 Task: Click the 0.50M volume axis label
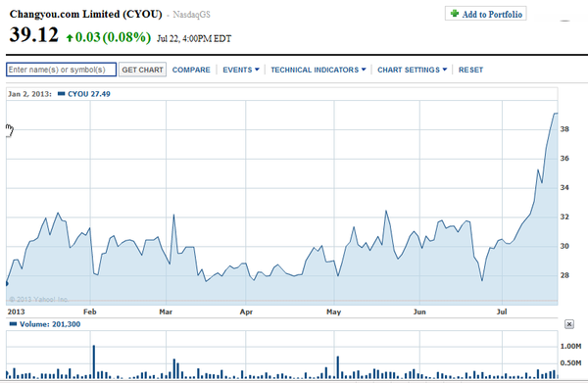(570, 363)
